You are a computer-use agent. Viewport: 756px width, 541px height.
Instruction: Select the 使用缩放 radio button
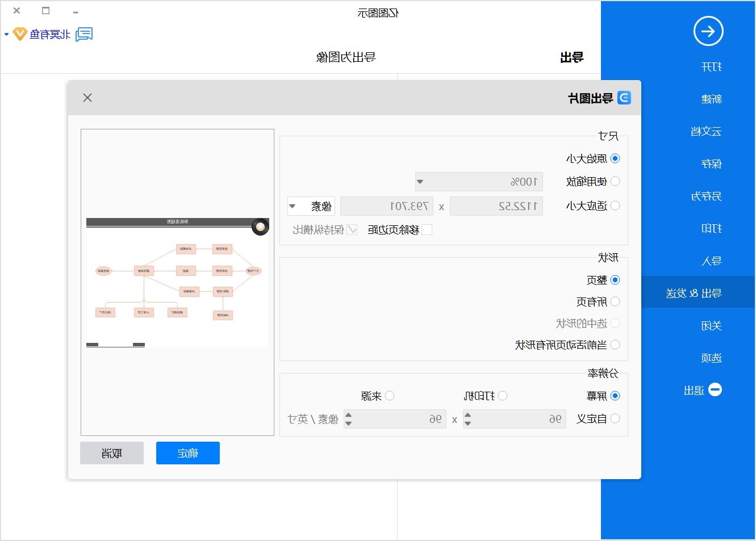point(615,182)
